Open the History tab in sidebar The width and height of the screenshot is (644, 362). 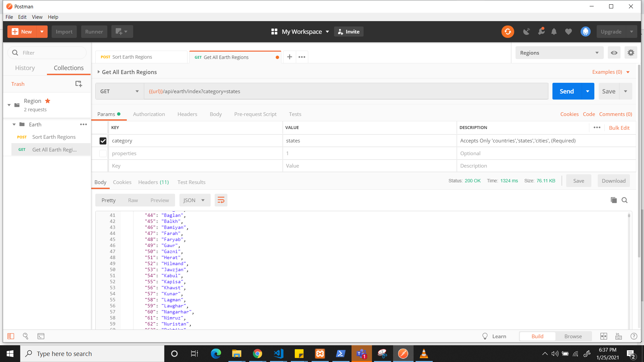[x=25, y=68]
